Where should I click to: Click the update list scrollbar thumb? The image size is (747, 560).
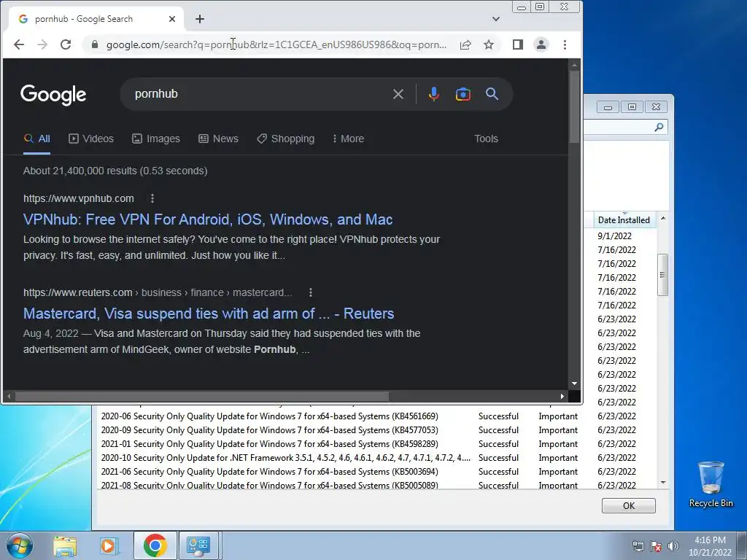point(662,275)
